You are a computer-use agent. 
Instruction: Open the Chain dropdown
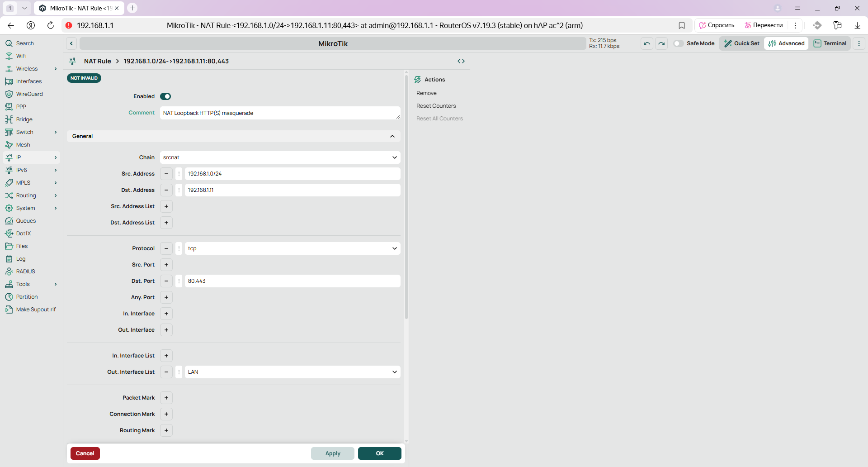[x=280, y=157]
